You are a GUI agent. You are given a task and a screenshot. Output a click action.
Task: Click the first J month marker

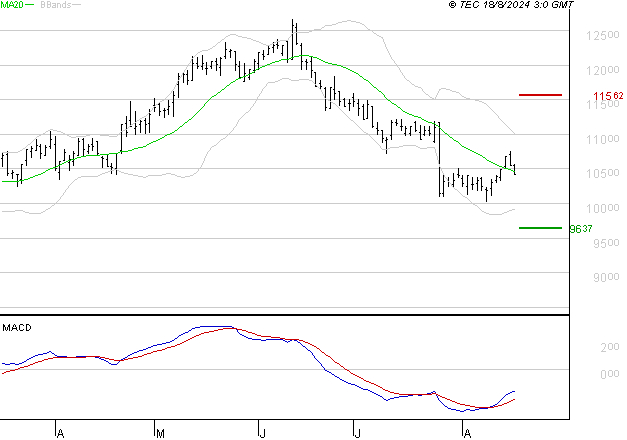262,433
